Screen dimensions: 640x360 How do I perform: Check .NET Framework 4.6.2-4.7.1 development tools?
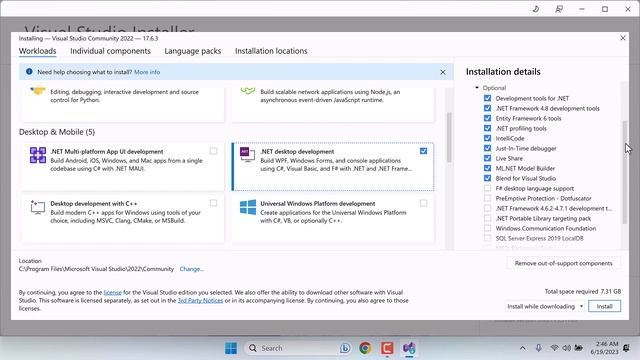pos(487,208)
